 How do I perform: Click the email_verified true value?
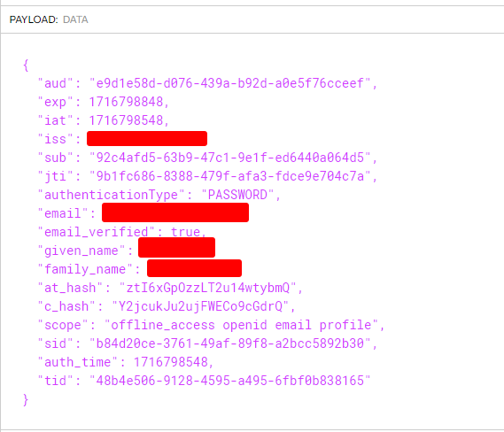click(x=185, y=232)
